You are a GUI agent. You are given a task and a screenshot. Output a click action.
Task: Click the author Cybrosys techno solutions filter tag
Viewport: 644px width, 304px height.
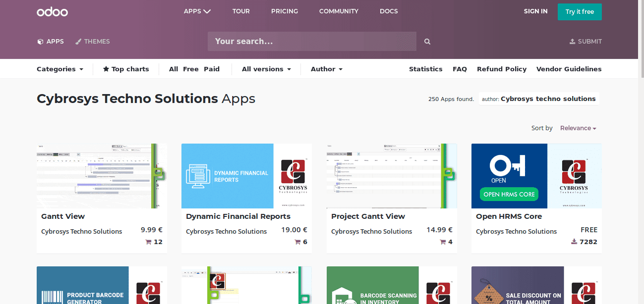coord(539,99)
